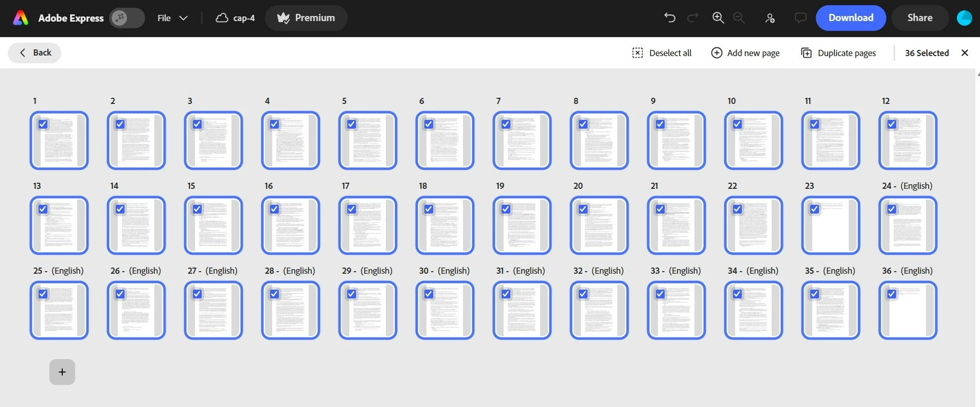Undo the last action
This screenshot has height=407, width=980.
[669, 18]
